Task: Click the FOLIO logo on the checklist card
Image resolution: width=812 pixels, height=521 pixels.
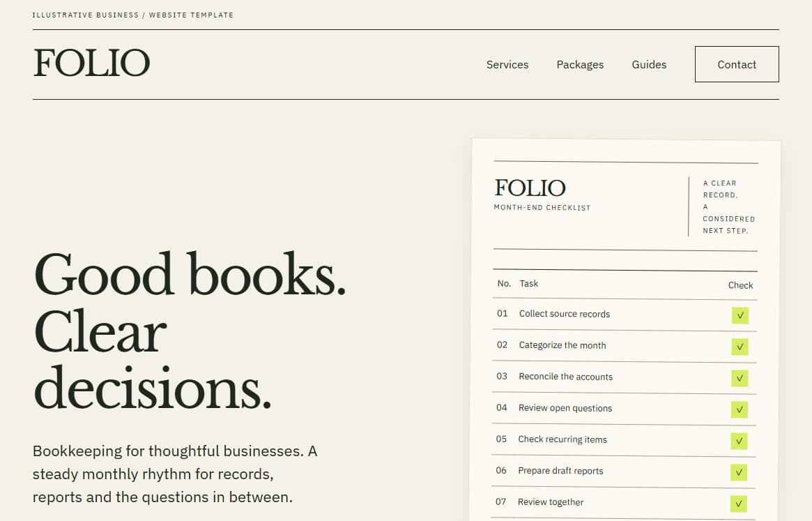Action: [530, 188]
